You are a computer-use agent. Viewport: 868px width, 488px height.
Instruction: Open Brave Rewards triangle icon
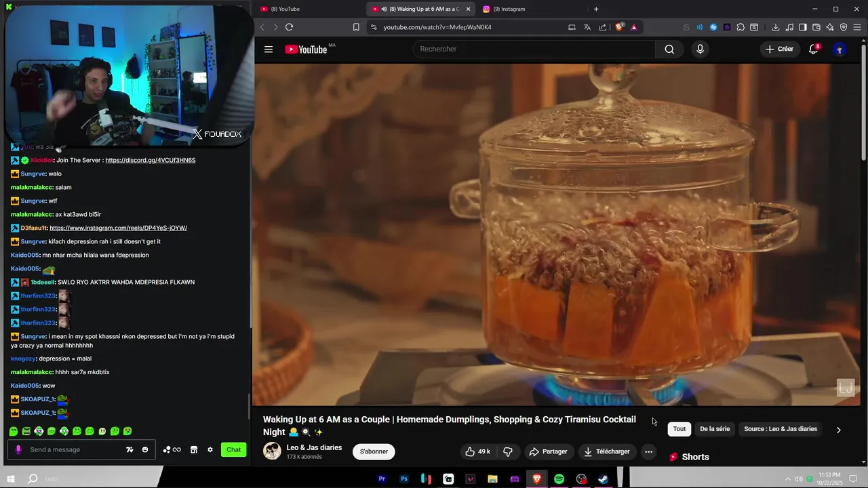[634, 27]
